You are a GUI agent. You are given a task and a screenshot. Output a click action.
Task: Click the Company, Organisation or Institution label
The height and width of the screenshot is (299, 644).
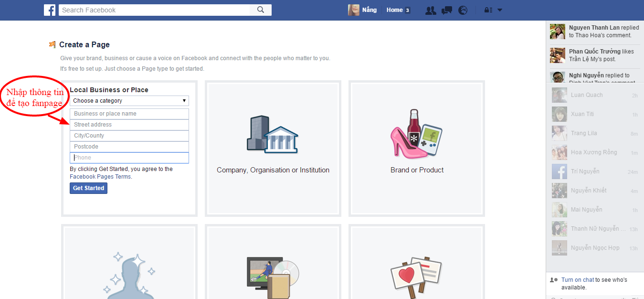click(x=273, y=170)
